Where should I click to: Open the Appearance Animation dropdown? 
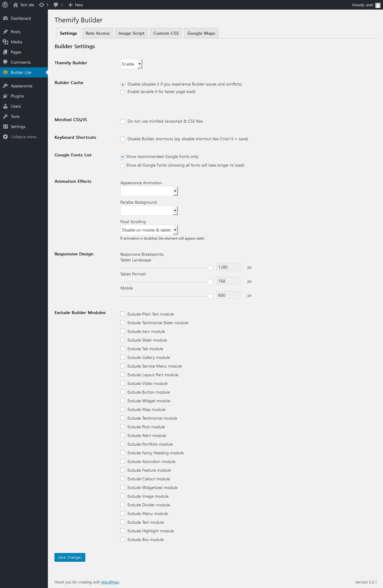click(x=149, y=191)
